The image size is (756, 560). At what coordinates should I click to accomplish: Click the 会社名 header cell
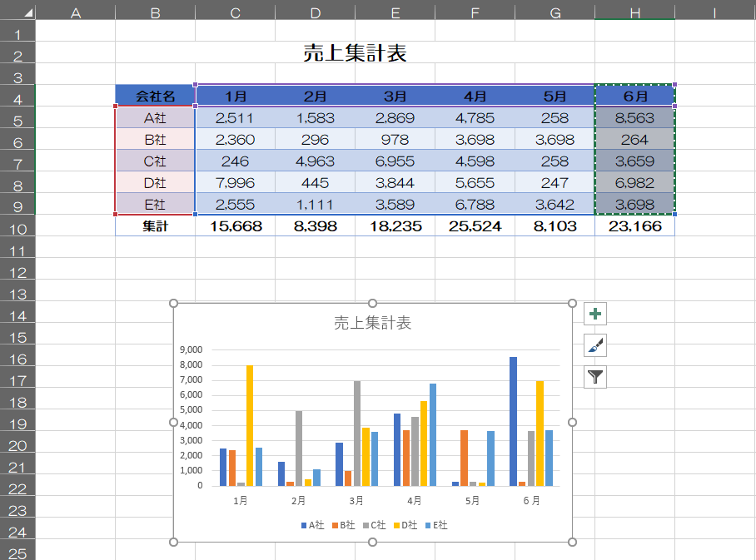point(155,96)
